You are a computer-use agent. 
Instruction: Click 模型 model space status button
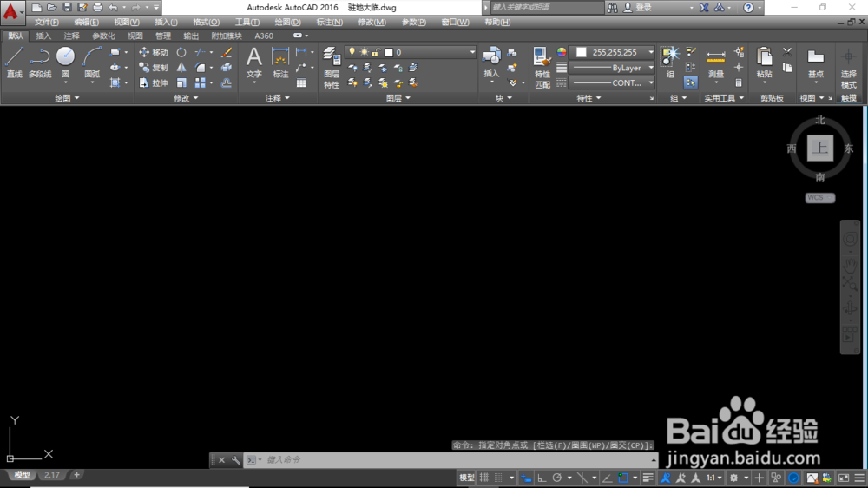(x=467, y=478)
